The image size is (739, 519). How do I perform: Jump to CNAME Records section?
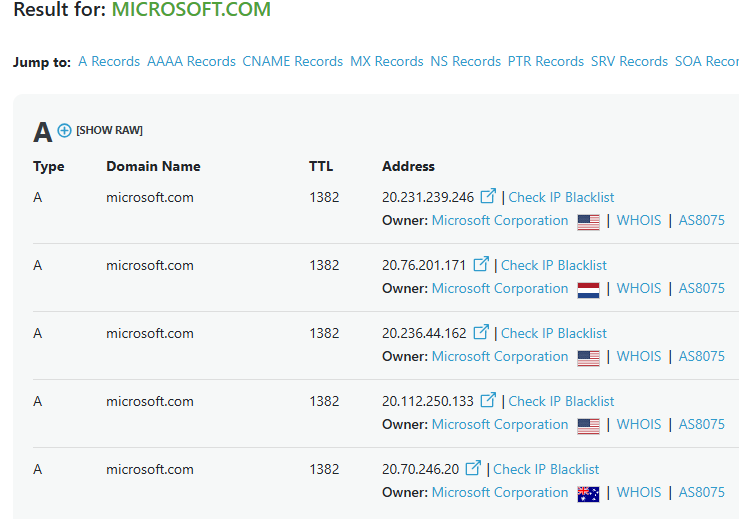[293, 61]
